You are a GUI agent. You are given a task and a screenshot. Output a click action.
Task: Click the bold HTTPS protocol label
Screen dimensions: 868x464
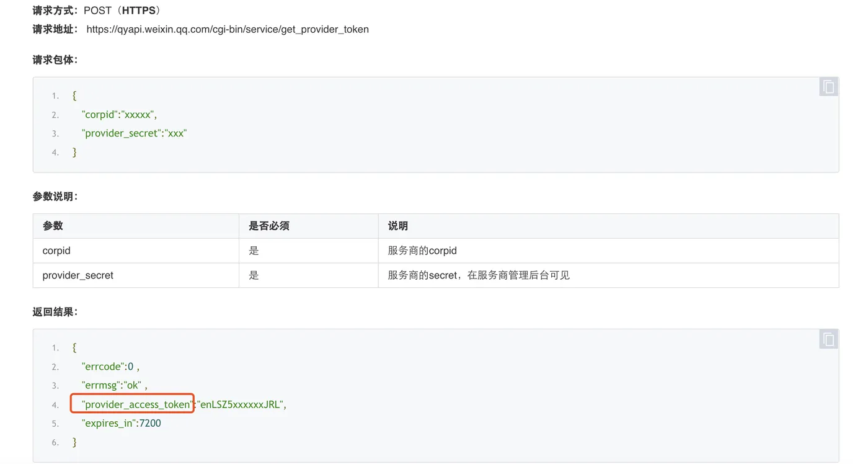tap(139, 11)
